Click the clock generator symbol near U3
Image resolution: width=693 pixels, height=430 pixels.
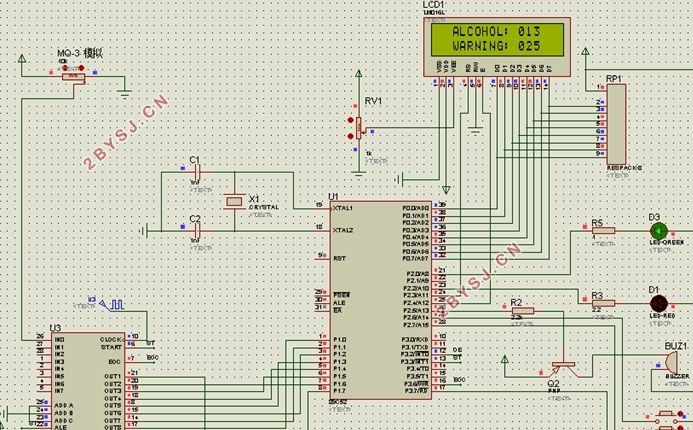pyautogui.click(x=112, y=304)
